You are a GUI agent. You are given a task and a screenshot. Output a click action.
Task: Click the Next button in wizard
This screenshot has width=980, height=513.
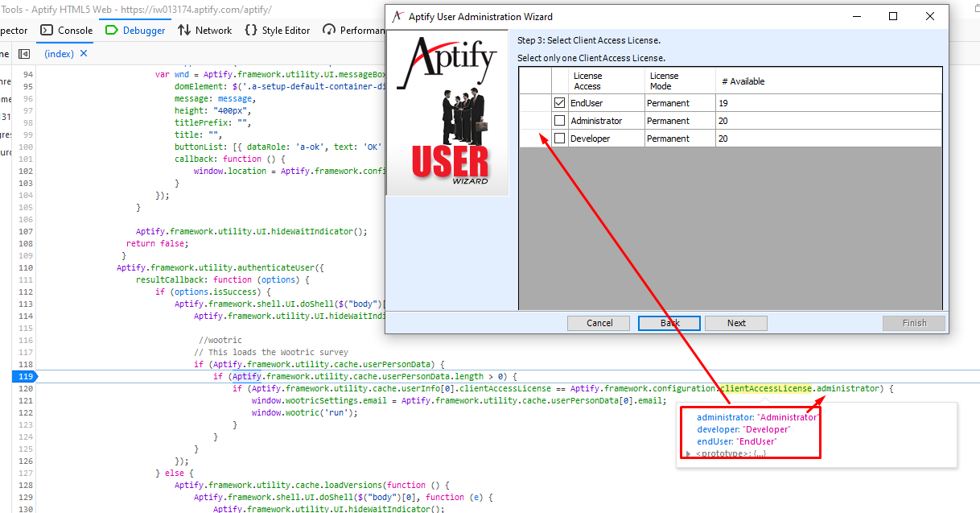736,323
